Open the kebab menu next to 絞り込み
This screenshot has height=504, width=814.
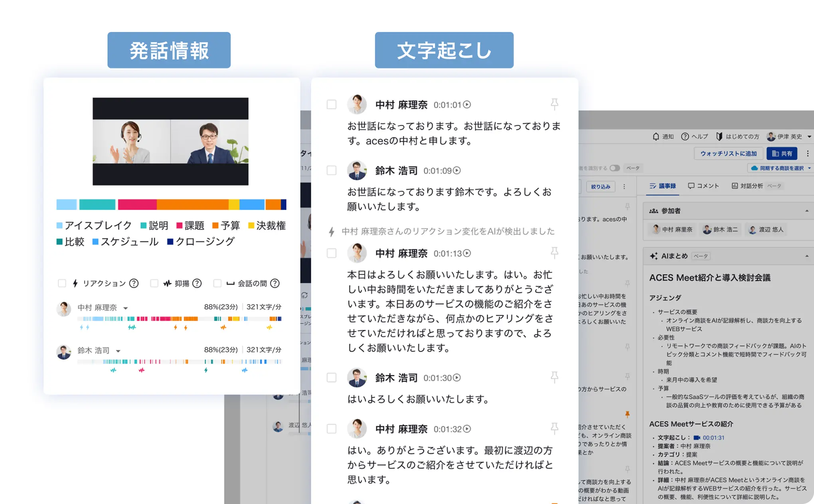(624, 186)
